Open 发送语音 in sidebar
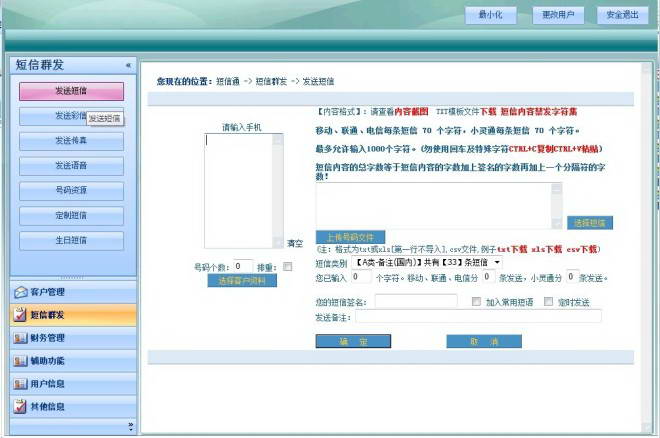The height and width of the screenshot is (438, 660). (x=71, y=165)
